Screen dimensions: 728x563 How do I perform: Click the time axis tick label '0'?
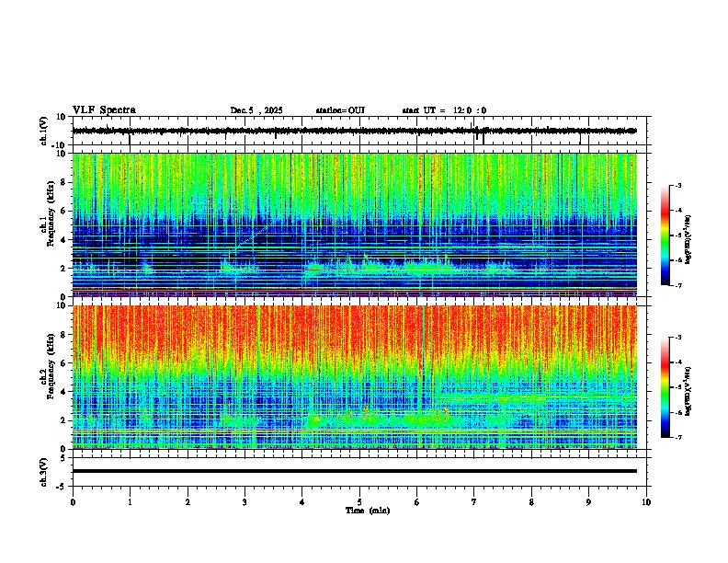(x=73, y=502)
